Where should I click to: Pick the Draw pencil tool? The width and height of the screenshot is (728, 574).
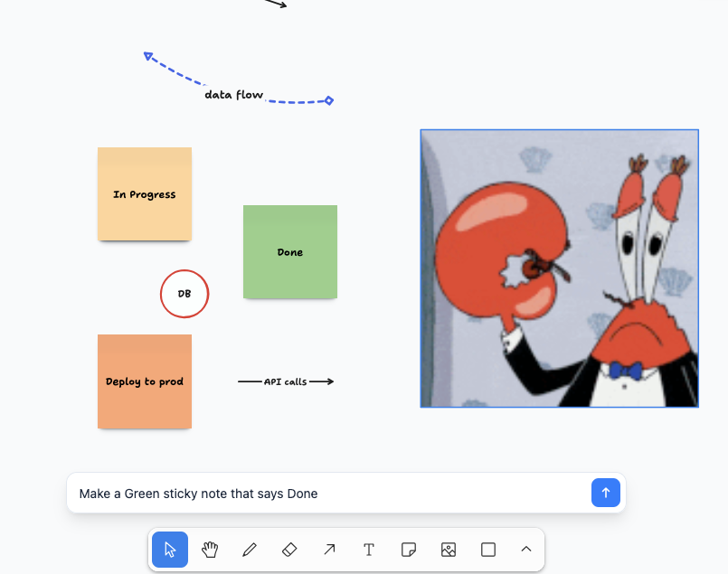250,550
